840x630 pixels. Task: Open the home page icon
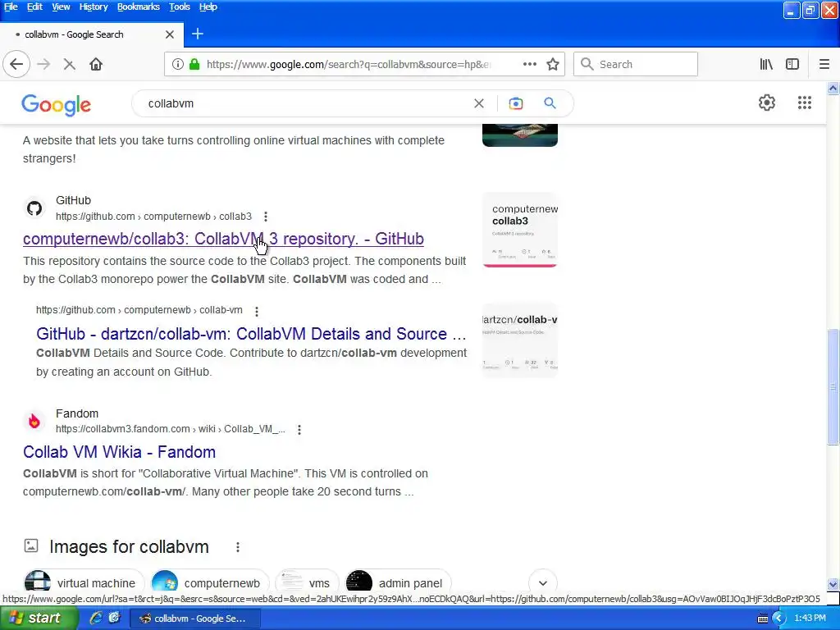[x=96, y=64]
